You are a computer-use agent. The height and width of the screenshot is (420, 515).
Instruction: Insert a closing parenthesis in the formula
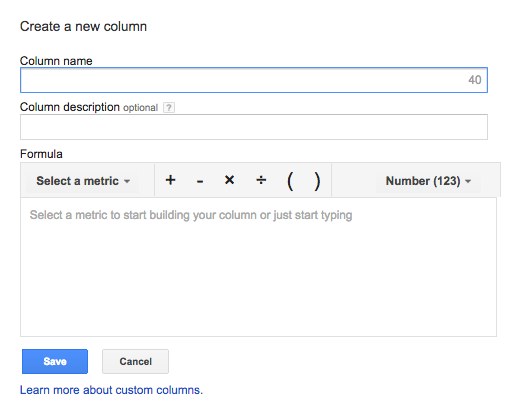coord(317,181)
